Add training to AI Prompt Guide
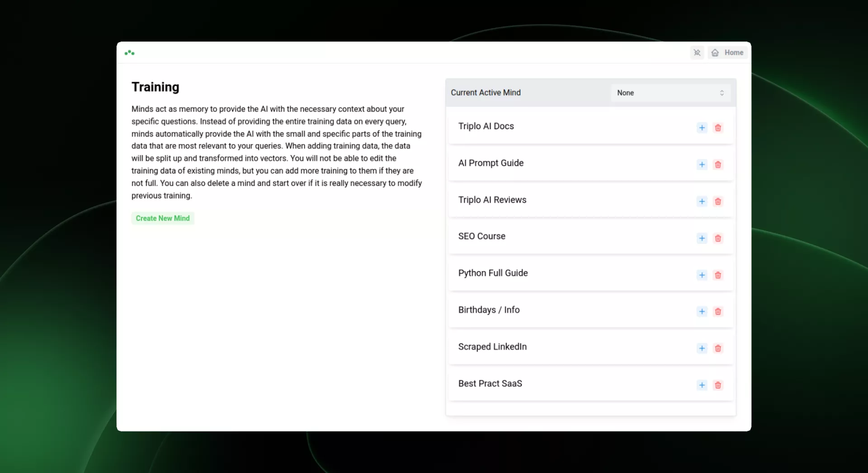 (x=702, y=164)
